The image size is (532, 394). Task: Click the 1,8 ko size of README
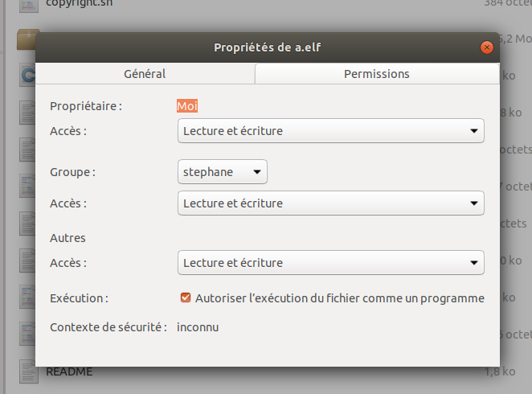(x=501, y=371)
